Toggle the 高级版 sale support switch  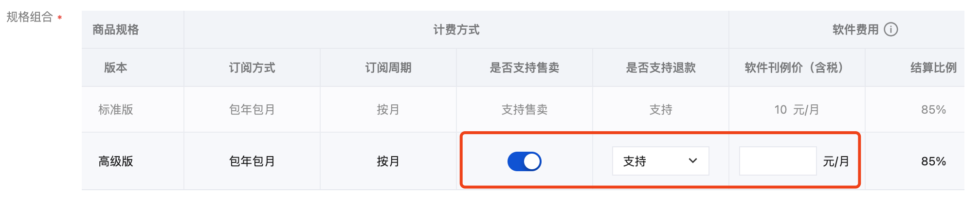[524, 161]
